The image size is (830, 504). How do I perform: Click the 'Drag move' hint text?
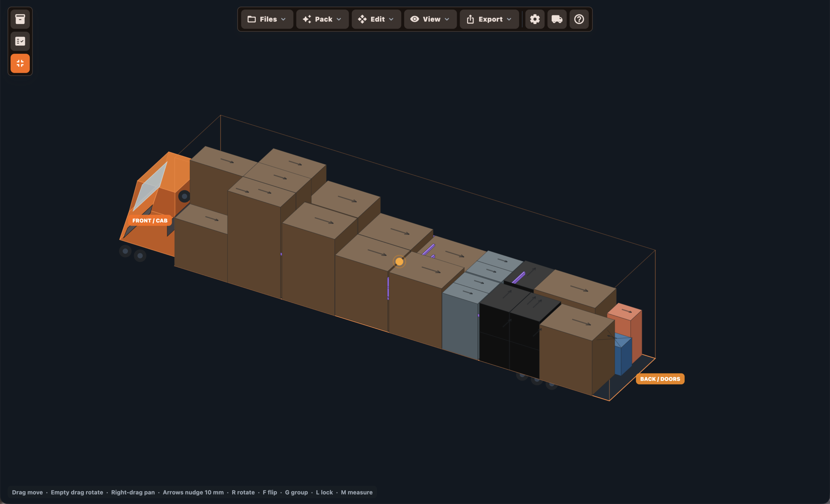[x=27, y=492]
